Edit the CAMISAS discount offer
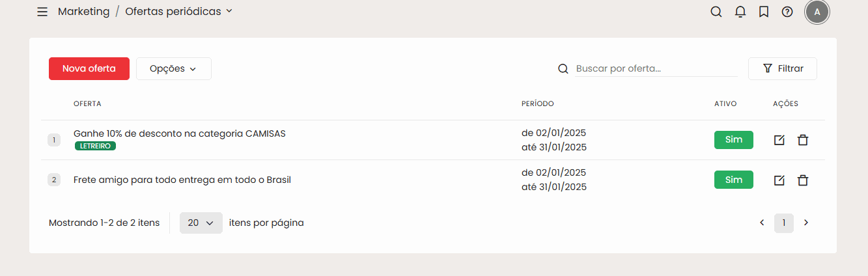Viewport: 868px width, 276px height. pyautogui.click(x=779, y=140)
